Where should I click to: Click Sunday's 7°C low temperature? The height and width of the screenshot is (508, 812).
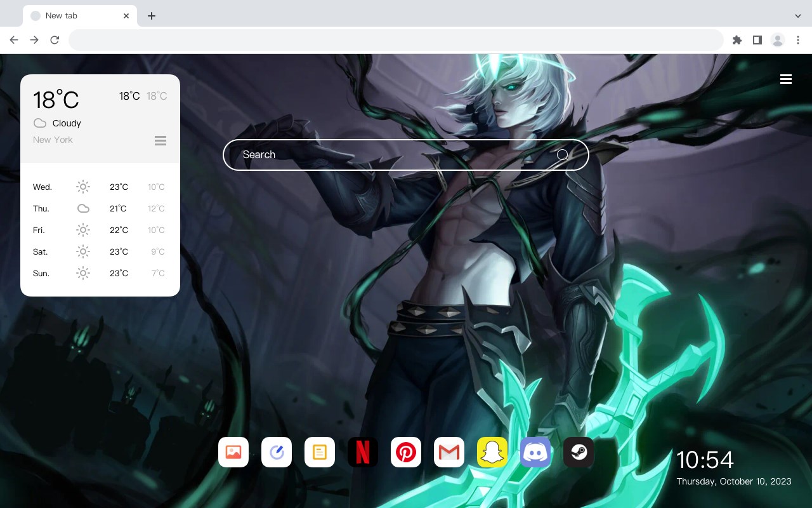tap(158, 273)
